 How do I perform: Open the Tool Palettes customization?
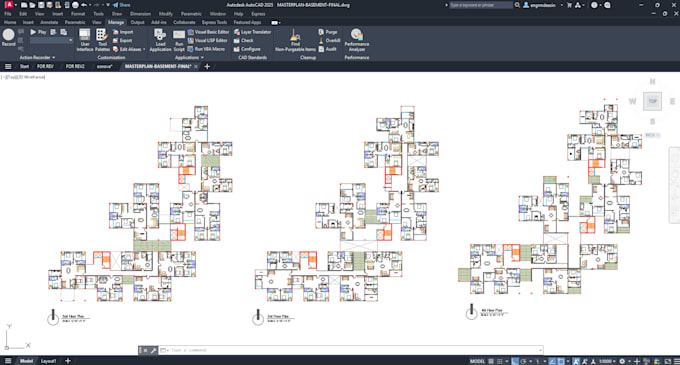tap(102, 40)
